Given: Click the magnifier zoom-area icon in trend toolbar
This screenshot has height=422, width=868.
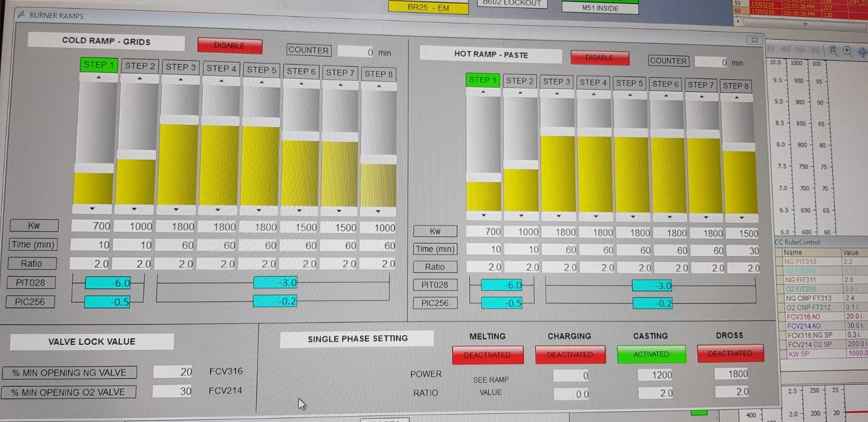Looking at the screenshot, I should tap(833, 51).
